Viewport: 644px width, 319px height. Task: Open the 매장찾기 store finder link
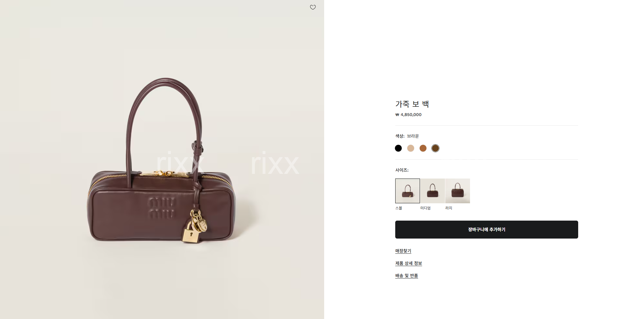point(403,251)
